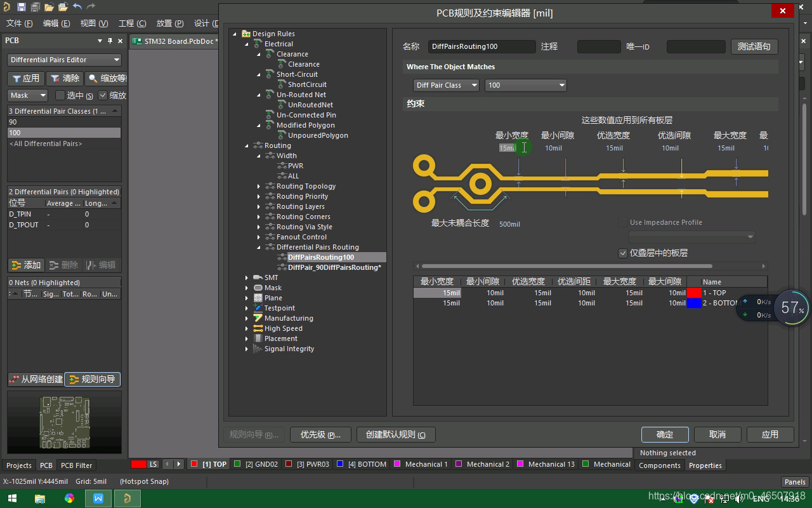This screenshot has height=508, width=812.
Task: Toggle the 缩放 checkbox in PCB panel
Action: pos(103,95)
